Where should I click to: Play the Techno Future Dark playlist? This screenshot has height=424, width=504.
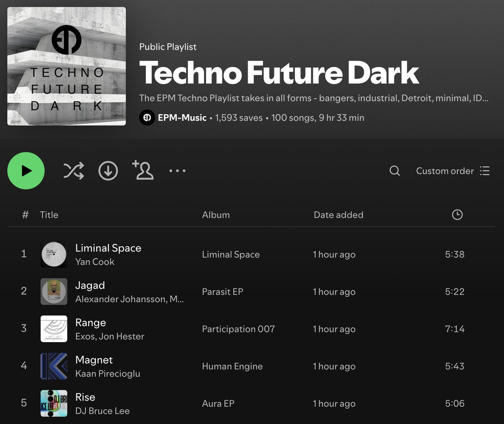(x=26, y=171)
